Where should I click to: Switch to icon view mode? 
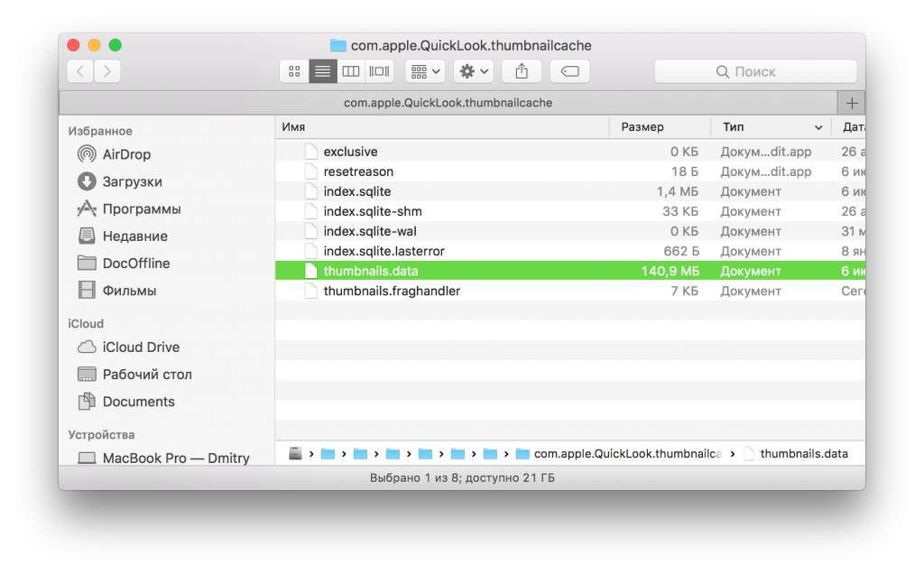coord(294,72)
